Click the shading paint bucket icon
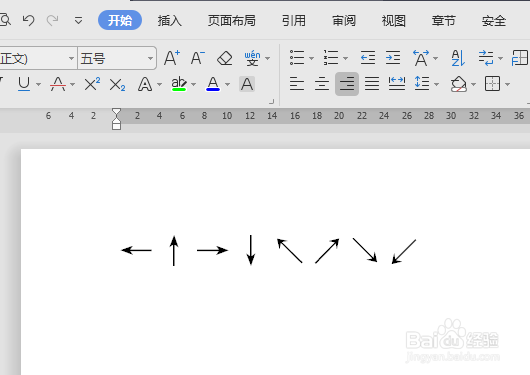The height and width of the screenshot is (375, 530). pyautogui.click(x=459, y=84)
